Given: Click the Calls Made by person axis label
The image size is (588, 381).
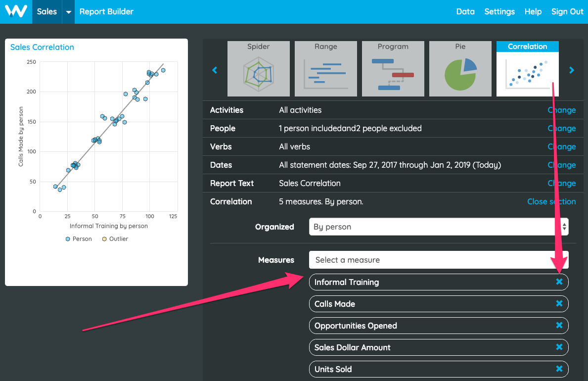Looking at the screenshot, I should coord(21,137).
